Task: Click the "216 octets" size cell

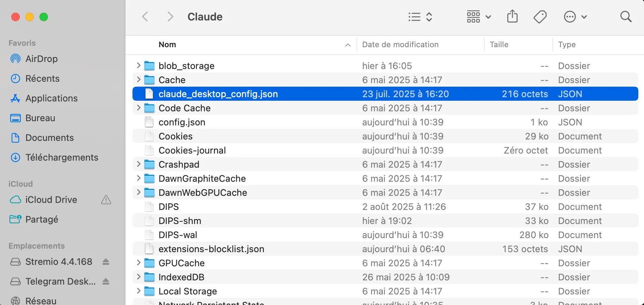Action: coord(525,94)
